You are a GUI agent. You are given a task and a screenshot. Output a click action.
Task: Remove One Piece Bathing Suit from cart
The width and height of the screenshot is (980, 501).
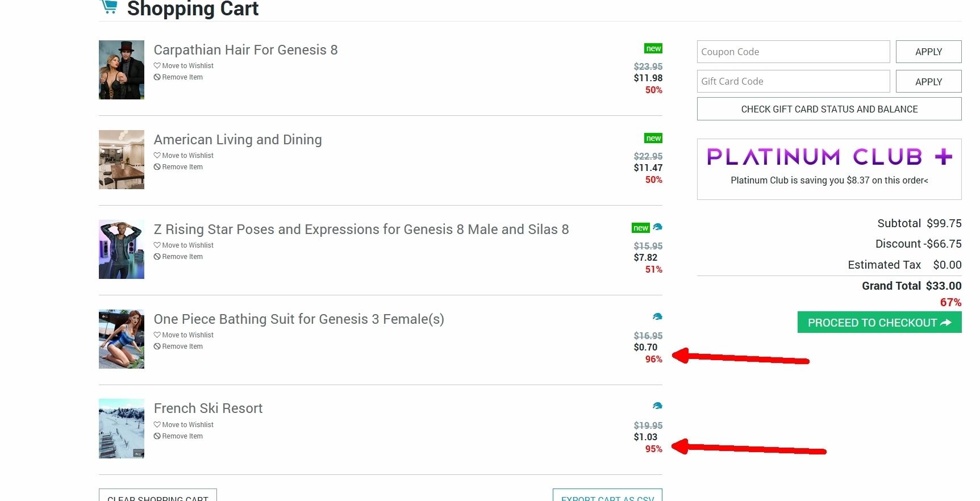click(182, 346)
